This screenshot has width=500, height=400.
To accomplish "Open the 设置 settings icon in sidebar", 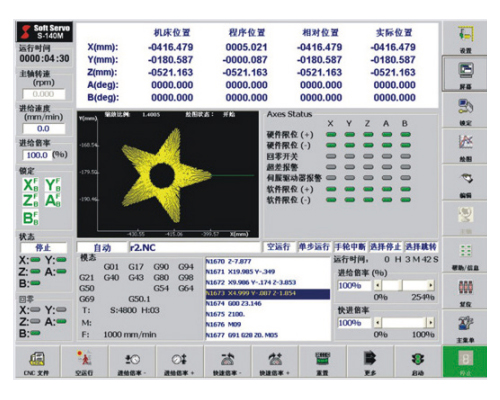I will pos(465,38).
